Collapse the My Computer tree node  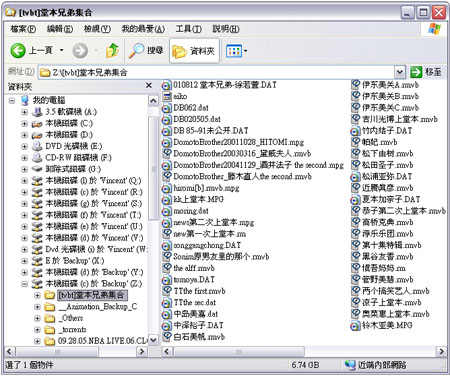click(x=12, y=100)
